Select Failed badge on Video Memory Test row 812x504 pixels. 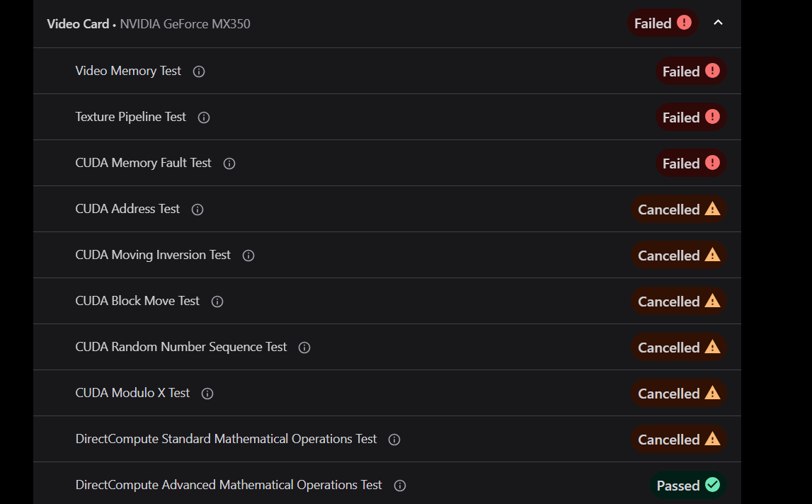tap(692, 71)
